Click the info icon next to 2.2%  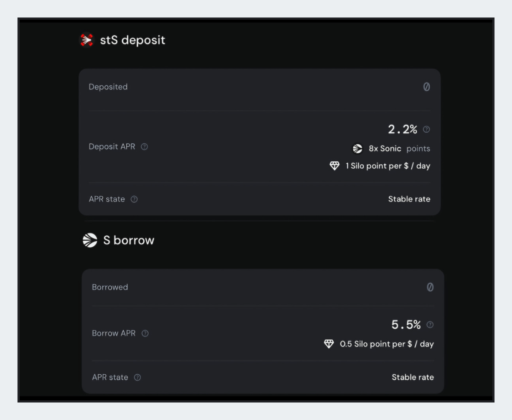(x=426, y=129)
